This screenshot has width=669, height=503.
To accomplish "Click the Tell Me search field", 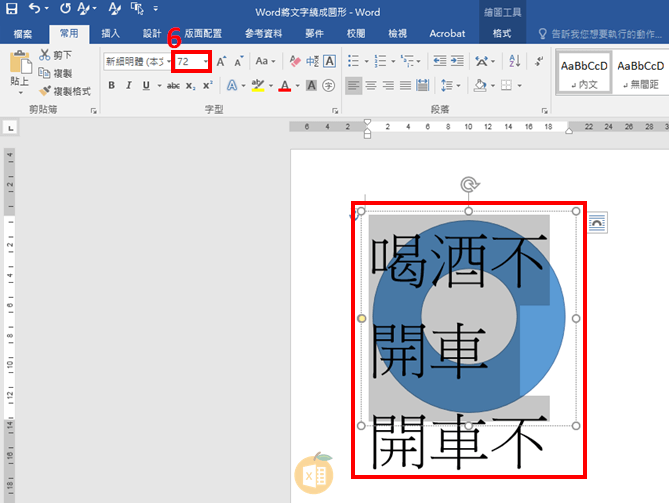I will pos(608,33).
